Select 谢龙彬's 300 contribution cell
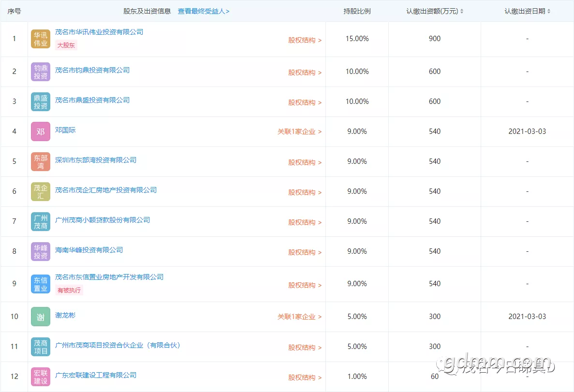This screenshot has width=574, height=392. (435, 317)
